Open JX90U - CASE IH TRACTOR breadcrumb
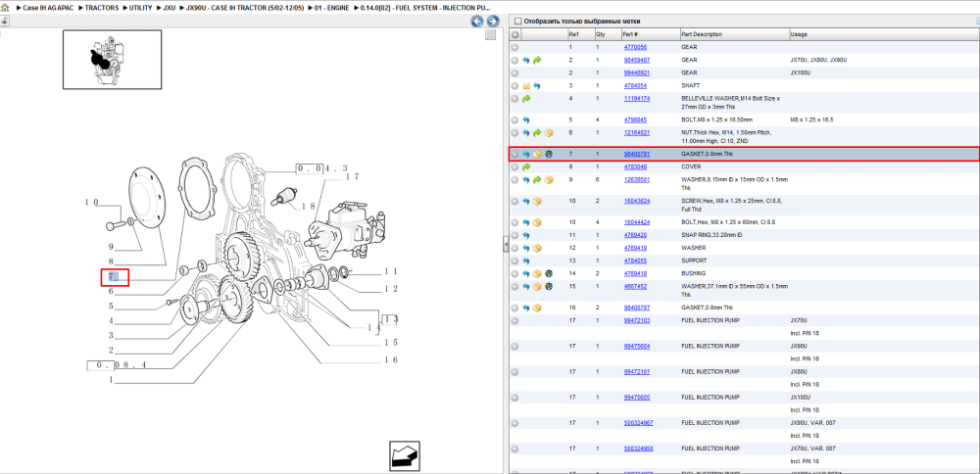This screenshot has height=474, width=980. 245,8
